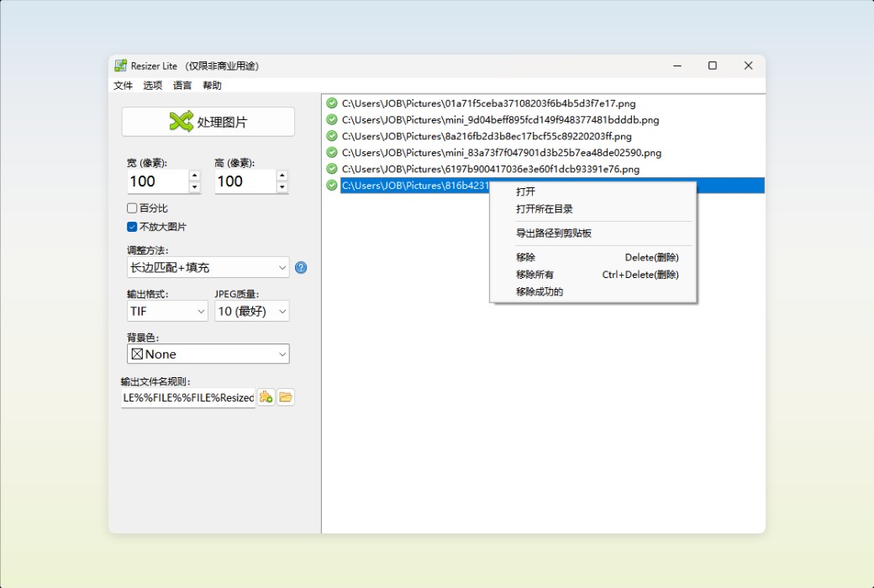Click the Resizer Lite icon in the title bar
874x588 pixels.
[x=119, y=66]
